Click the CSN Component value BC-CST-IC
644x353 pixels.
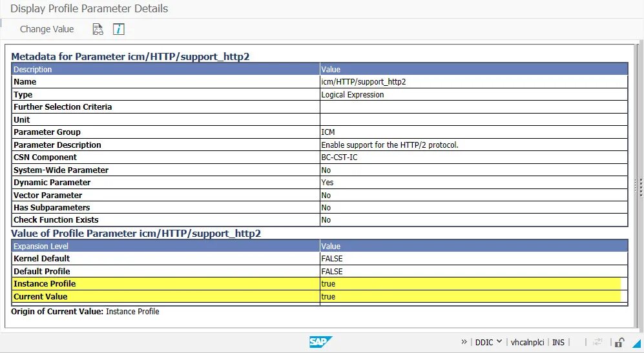coord(339,157)
